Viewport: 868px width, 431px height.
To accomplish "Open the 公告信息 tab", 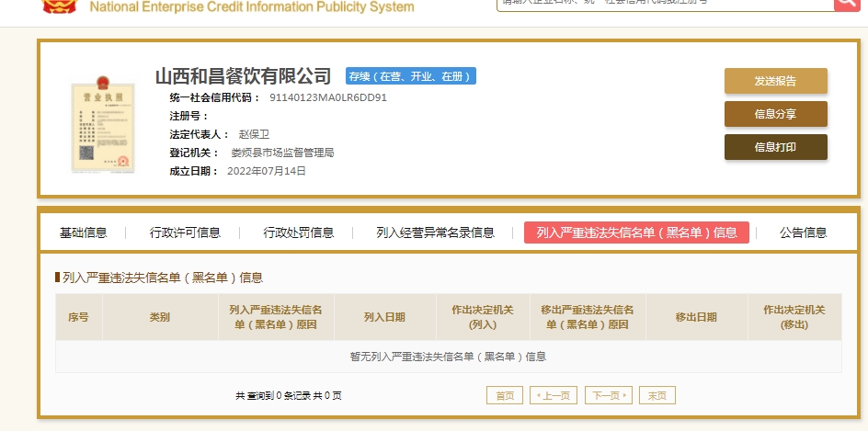I will [x=804, y=233].
